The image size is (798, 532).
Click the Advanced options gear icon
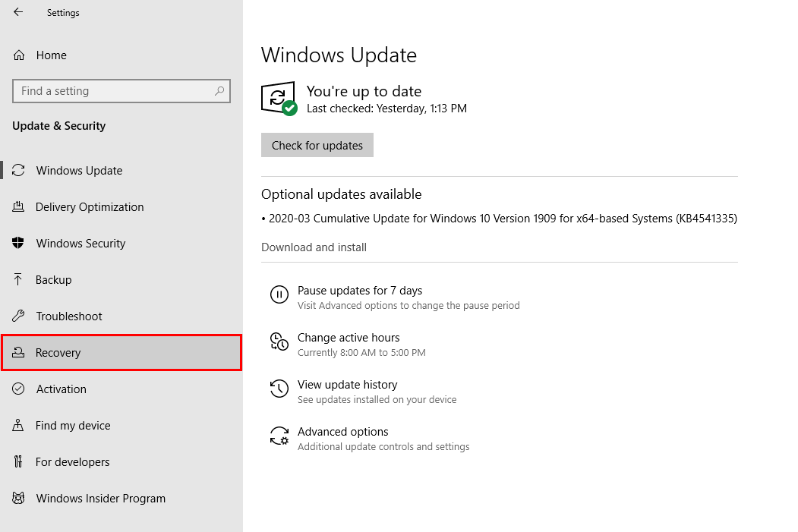[x=279, y=436]
